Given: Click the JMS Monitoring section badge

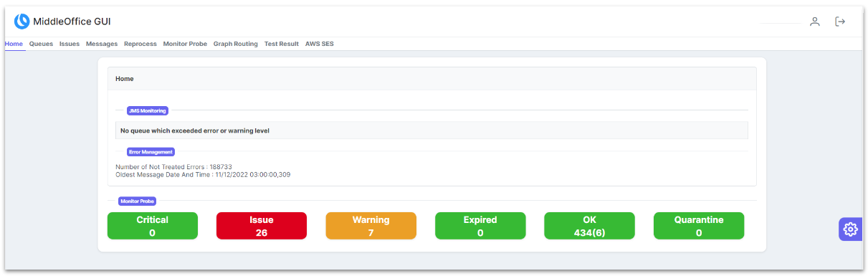Looking at the screenshot, I should (148, 110).
